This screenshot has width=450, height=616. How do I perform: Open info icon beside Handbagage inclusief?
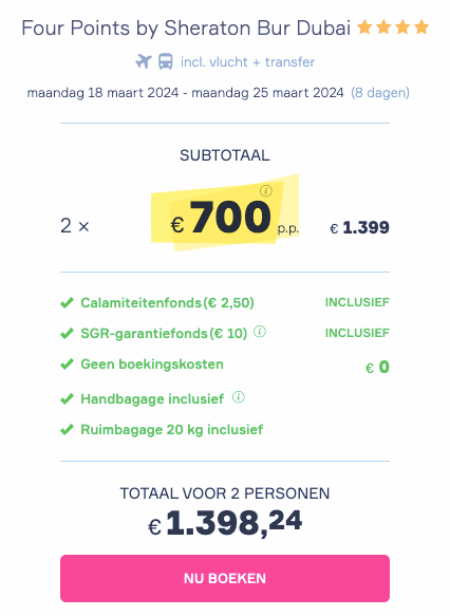click(239, 397)
